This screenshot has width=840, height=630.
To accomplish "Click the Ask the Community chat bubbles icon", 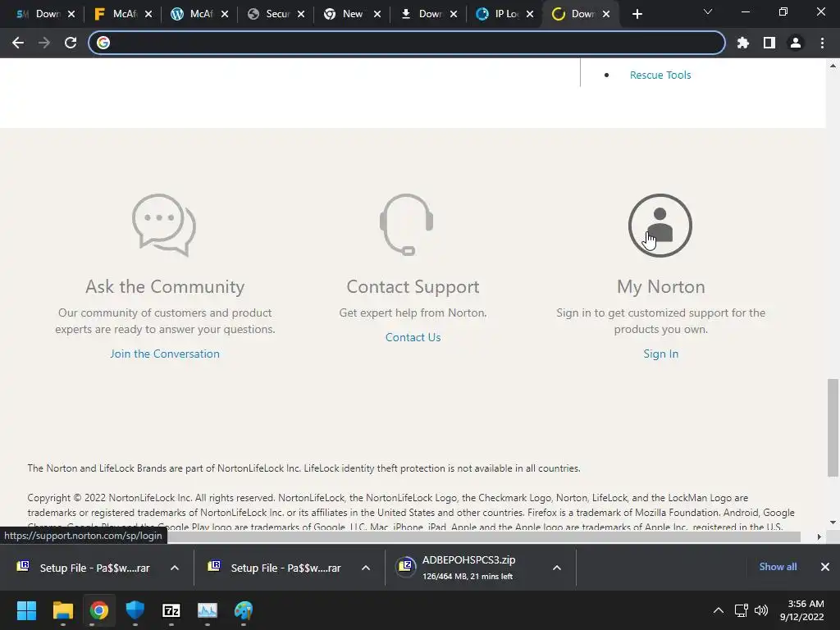I will [x=164, y=225].
